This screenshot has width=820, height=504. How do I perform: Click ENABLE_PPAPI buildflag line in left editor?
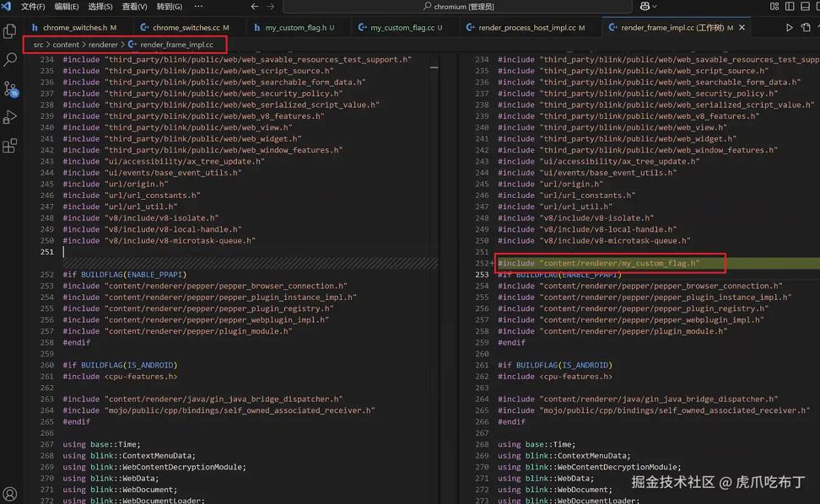(x=125, y=275)
